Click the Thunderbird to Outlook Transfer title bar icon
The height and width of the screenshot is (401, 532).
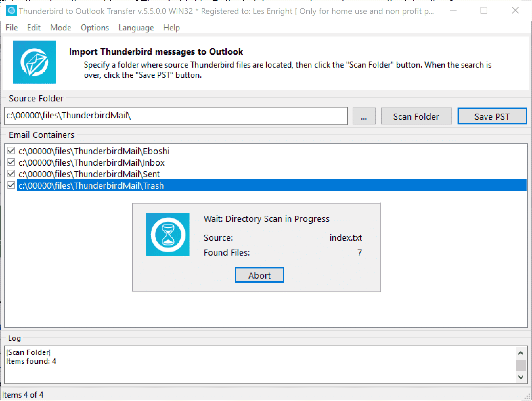tap(11, 11)
